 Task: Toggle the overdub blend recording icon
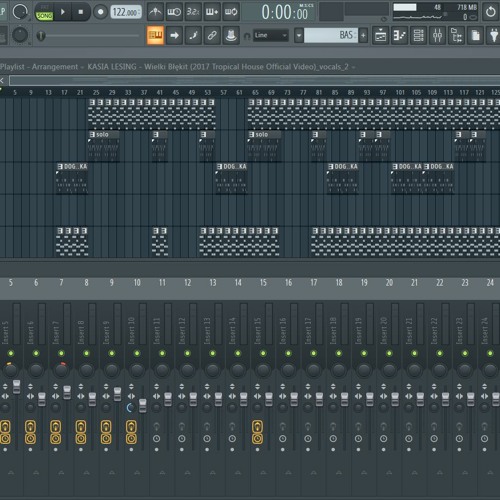[212, 12]
